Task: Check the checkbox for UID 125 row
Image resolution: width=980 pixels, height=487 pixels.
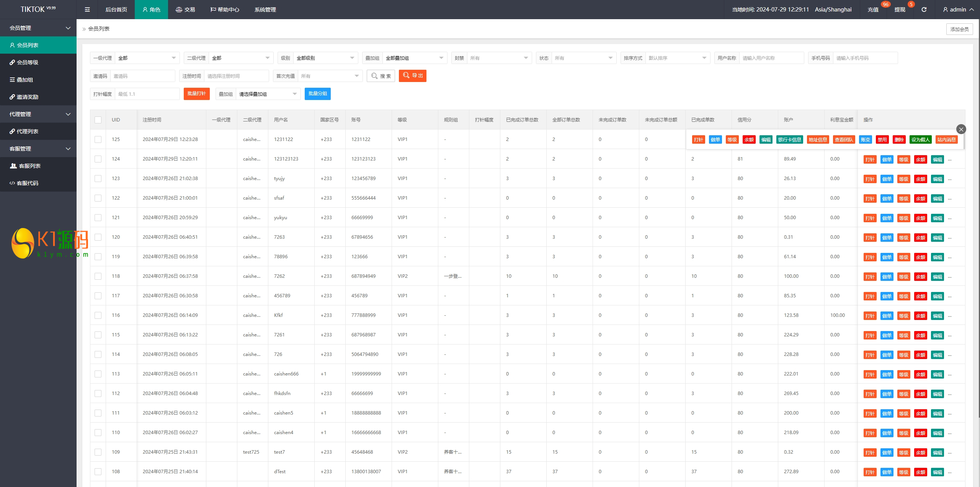Action: 98,139
